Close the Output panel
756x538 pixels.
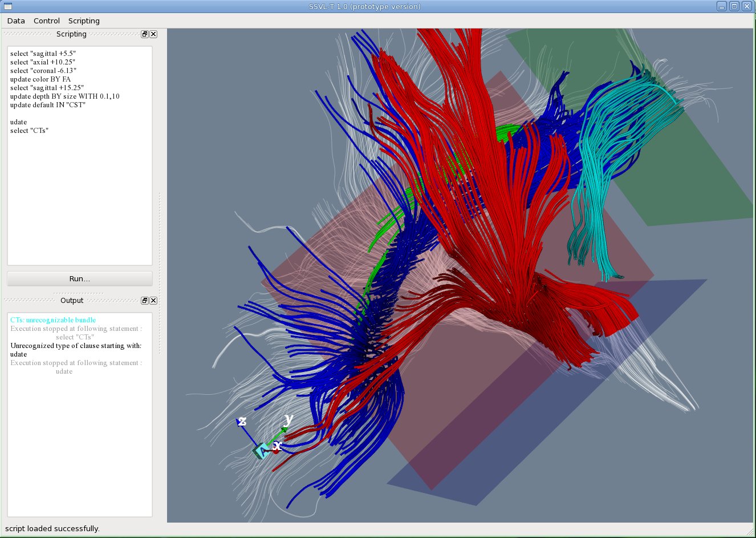[153, 301]
